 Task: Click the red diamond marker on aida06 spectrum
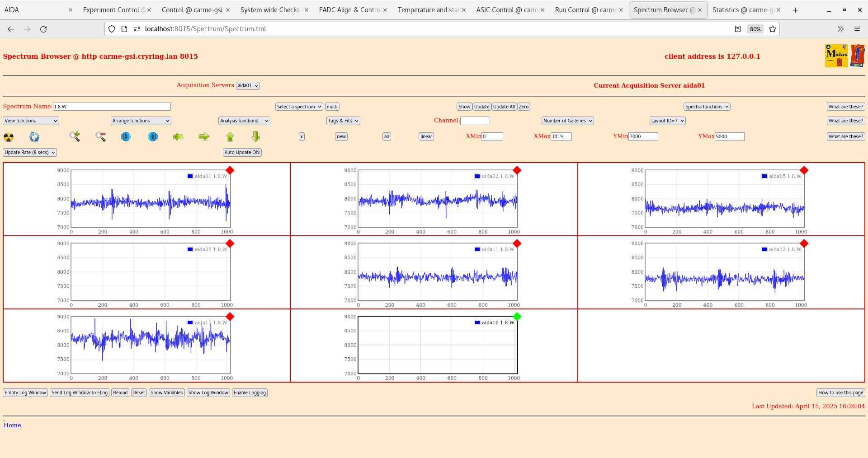click(x=230, y=243)
